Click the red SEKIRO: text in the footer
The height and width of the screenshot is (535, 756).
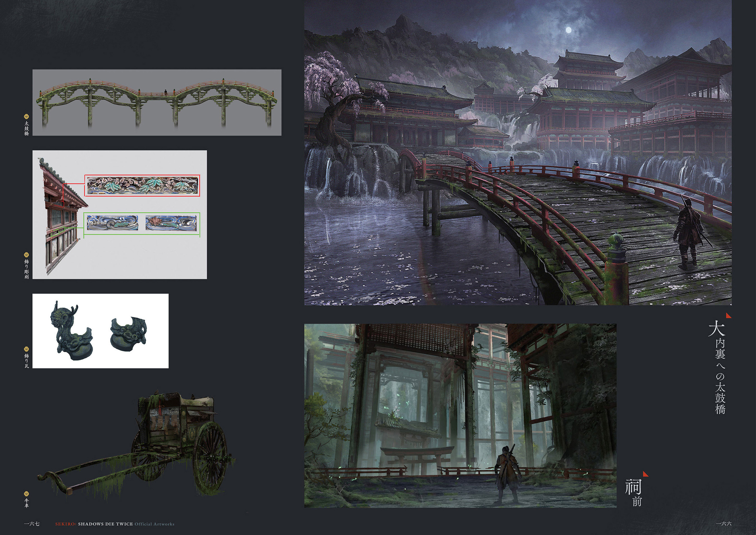coord(66,524)
